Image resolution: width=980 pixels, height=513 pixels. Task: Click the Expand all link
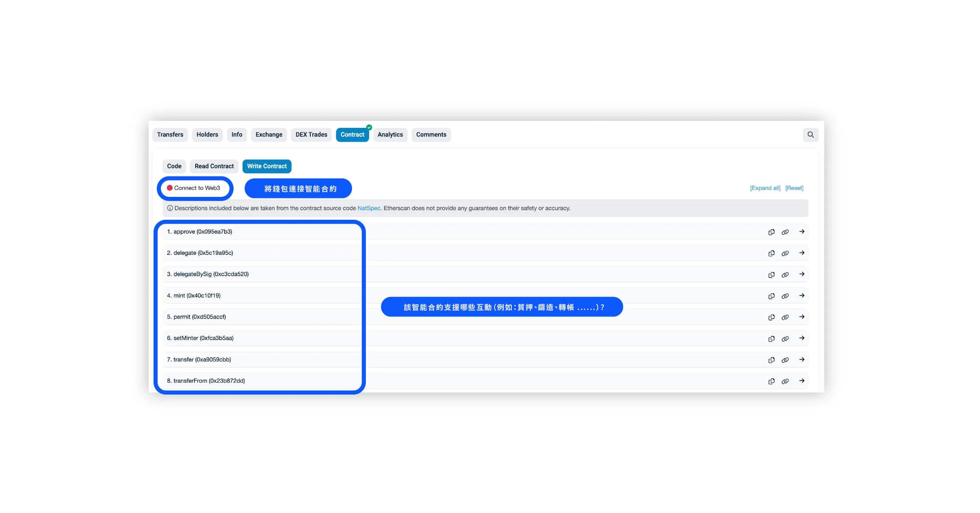pos(765,188)
